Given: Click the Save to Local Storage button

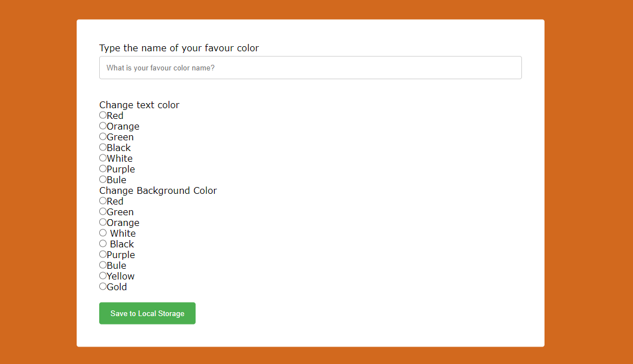Looking at the screenshot, I should 147,313.
